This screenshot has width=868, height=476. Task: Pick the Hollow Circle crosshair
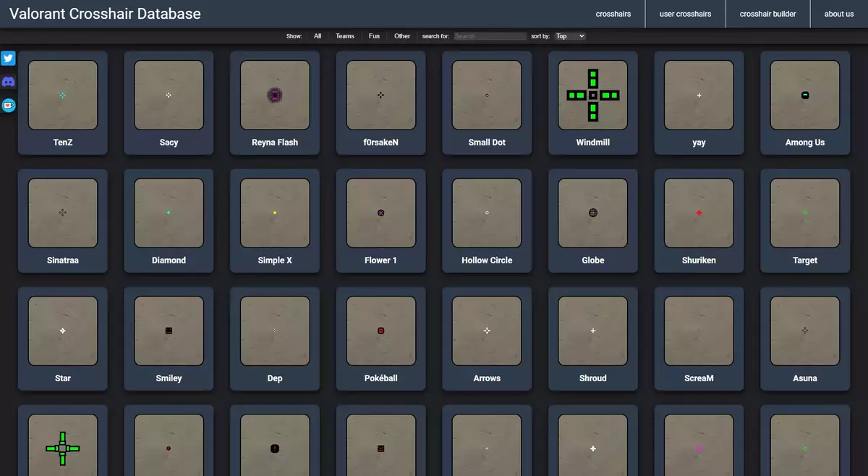487,221
